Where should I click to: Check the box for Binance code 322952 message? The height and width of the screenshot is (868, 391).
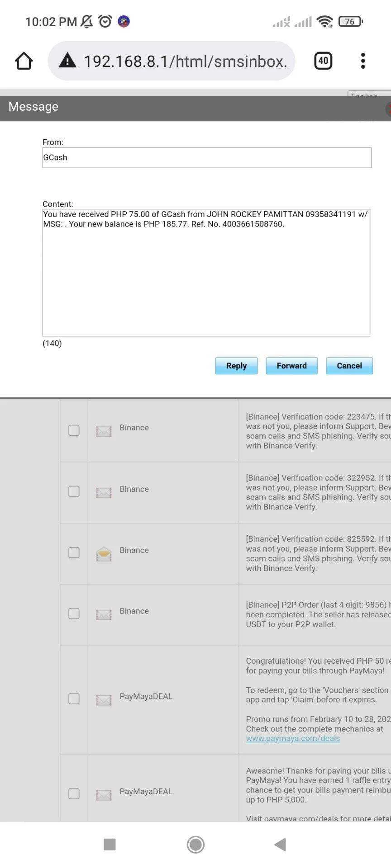[74, 491]
